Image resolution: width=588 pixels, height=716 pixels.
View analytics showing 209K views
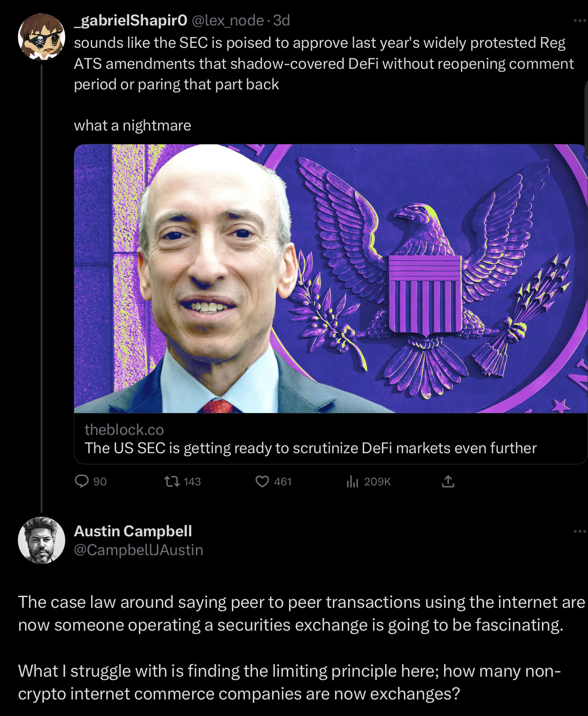pyautogui.click(x=369, y=481)
